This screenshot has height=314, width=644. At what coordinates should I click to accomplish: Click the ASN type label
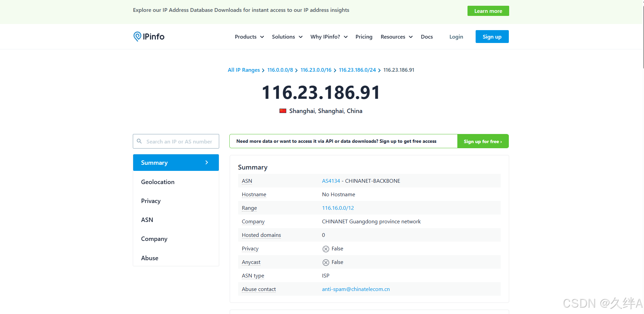coord(253,275)
